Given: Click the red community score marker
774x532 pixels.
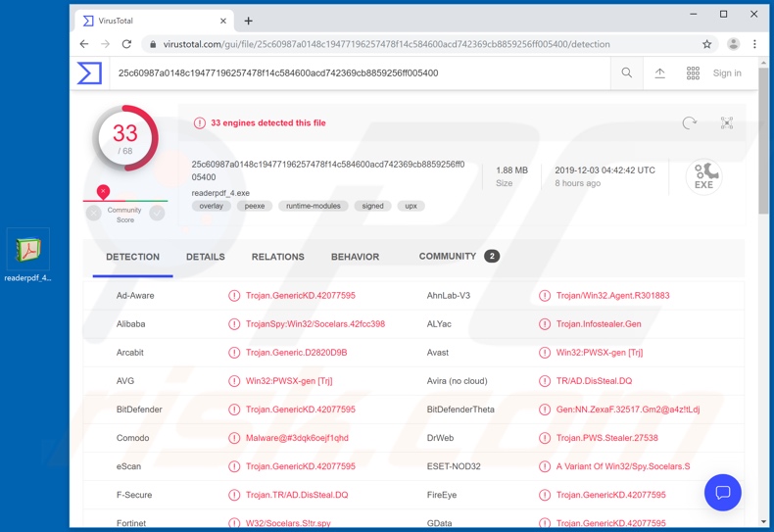Looking at the screenshot, I should [x=103, y=191].
